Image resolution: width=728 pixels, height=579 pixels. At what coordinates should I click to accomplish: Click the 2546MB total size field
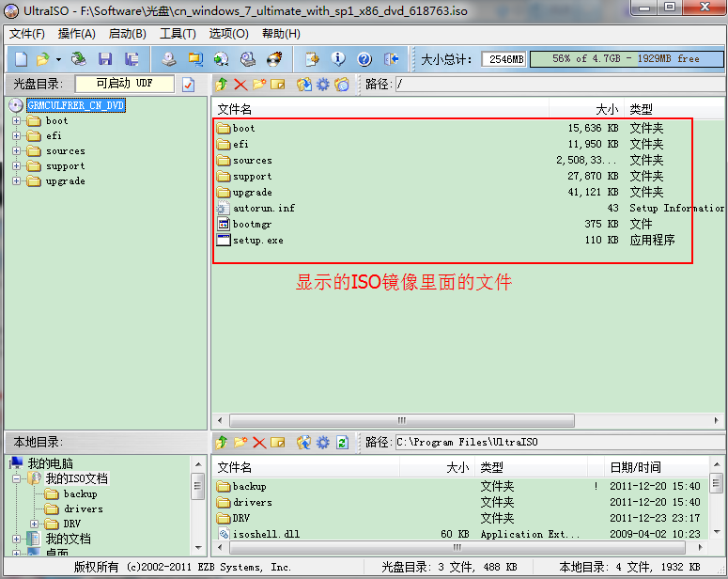(504, 59)
